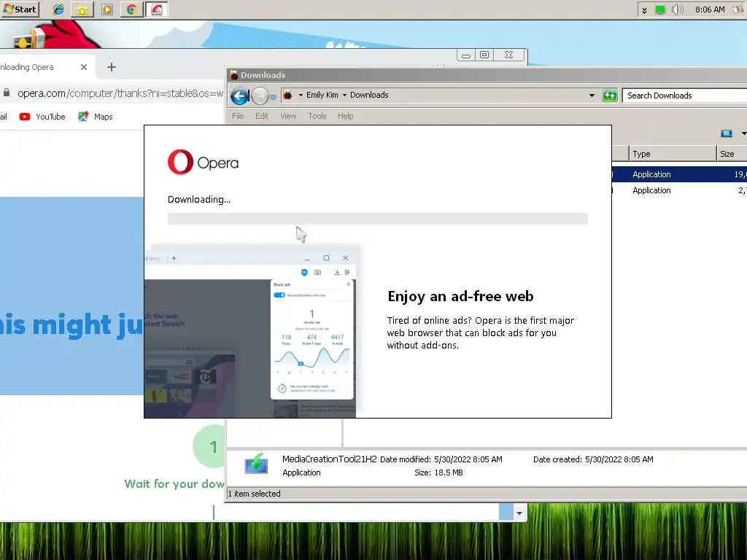This screenshot has height=560, width=747.
Task: Expand the breadcrumb arrow before Downloads
Action: click(x=344, y=96)
